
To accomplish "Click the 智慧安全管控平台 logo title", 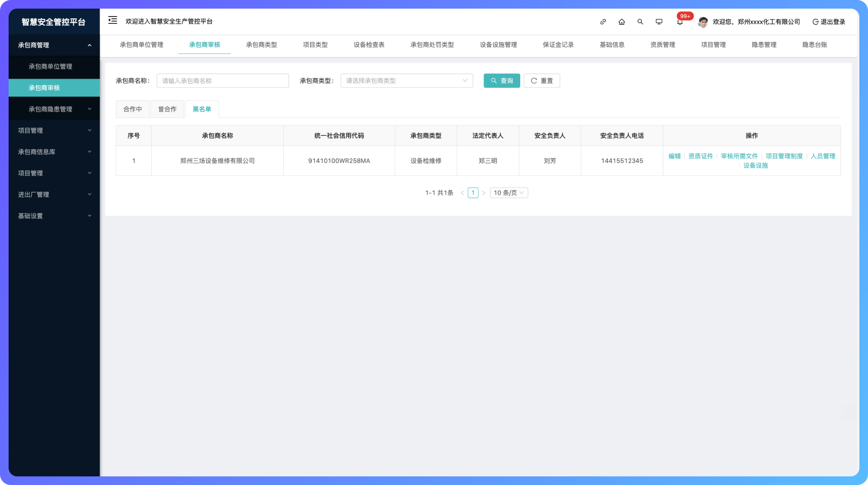I will pyautogui.click(x=53, y=22).
